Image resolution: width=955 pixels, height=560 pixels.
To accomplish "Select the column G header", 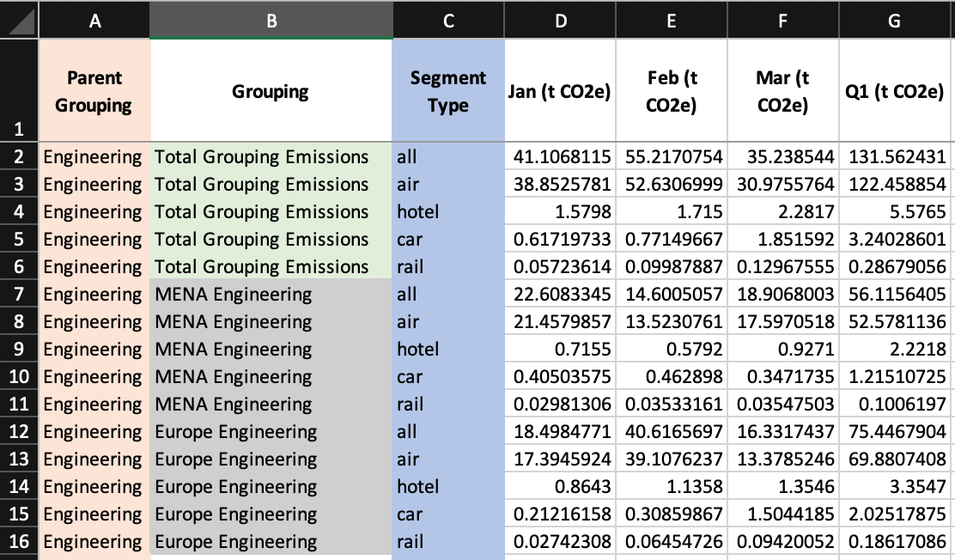I will pyautogui.click(x=896, y=21).
